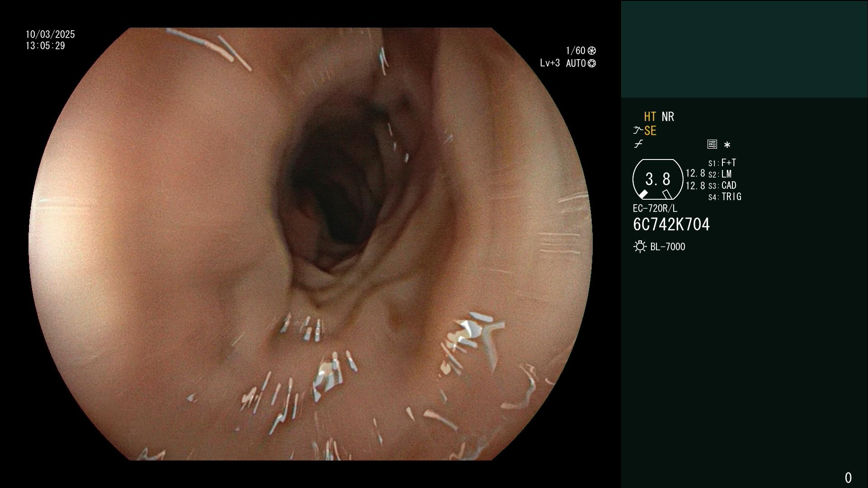This screenshot has width=868, height=488.
Task: Click the scope tip diagram showing 3.8
Action: pyautogui.click(x=658, y=179)
